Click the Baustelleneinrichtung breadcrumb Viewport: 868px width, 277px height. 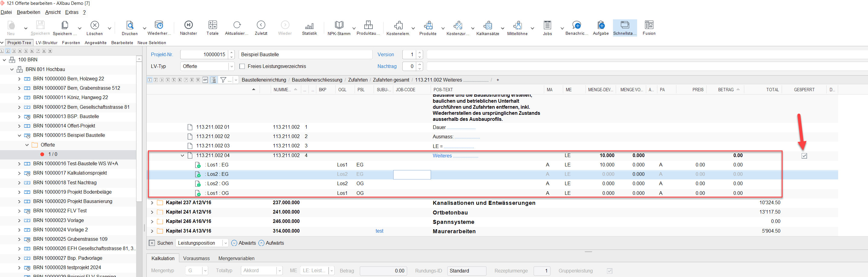pos(264,80)
